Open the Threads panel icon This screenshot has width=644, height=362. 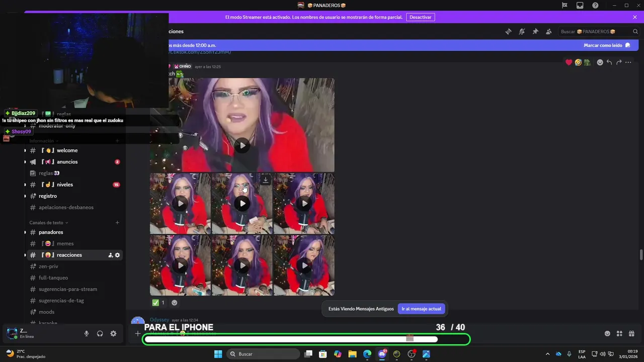(508, 31)
